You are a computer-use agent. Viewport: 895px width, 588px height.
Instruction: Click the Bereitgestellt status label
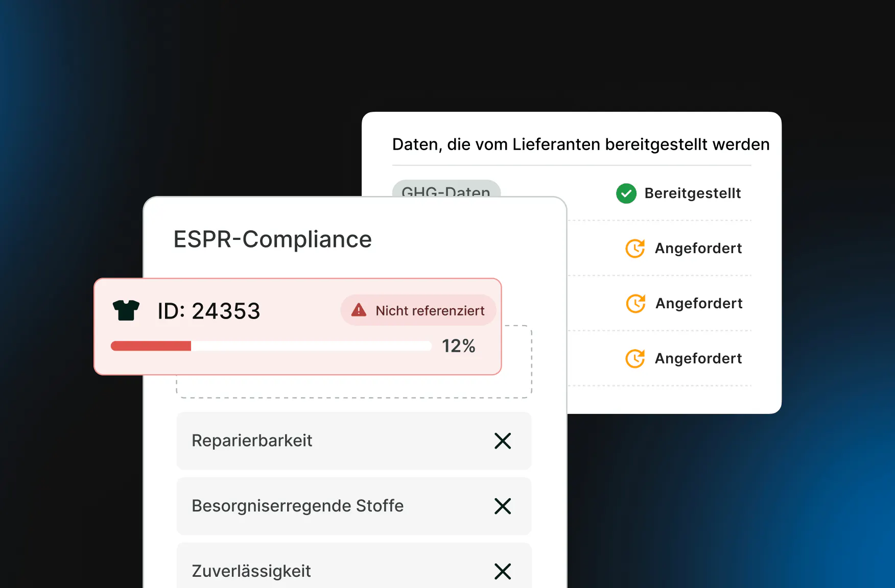pyautogui.click(x=692, y=193)
